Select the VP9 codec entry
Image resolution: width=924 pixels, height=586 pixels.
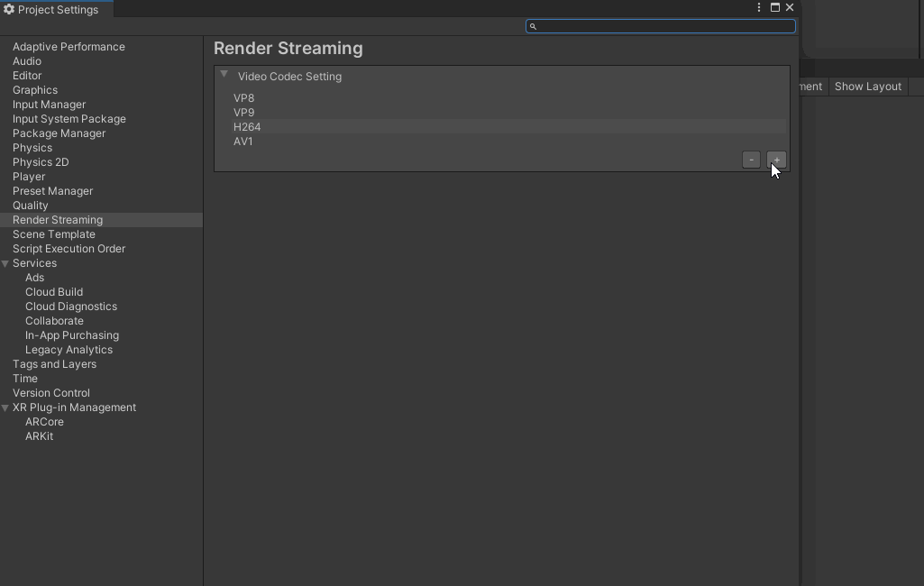click(x=509, y=113)
